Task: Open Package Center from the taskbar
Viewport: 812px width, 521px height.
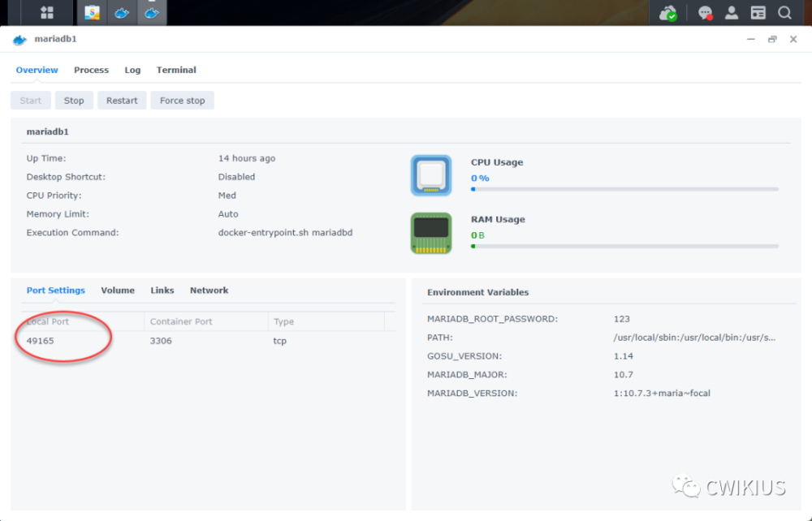Action: tap(93, 12)
